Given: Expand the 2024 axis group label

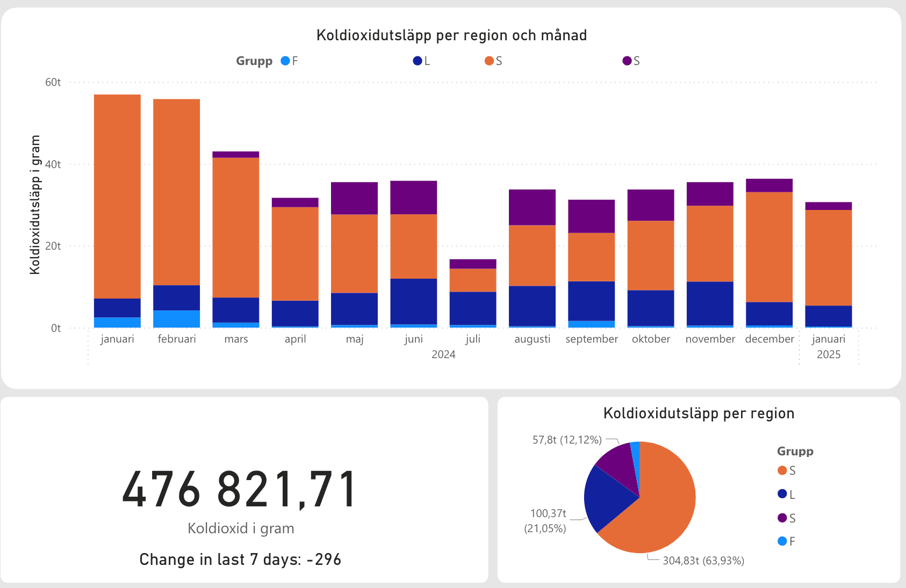Looking at the screenshot, I should tap(443, 354).
